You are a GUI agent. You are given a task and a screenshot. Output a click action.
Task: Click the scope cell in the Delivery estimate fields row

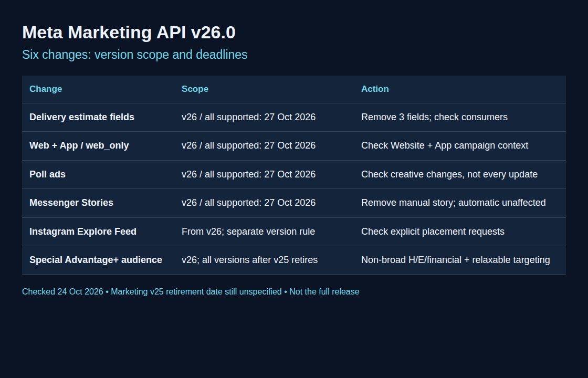[x=249, y=117]
